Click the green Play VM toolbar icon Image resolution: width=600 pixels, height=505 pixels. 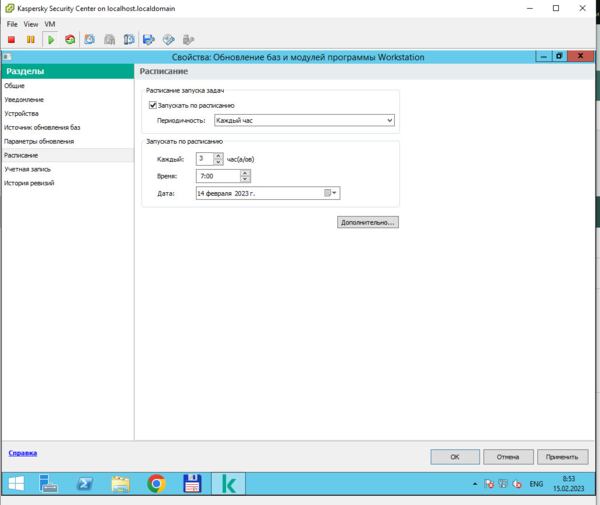50,40
